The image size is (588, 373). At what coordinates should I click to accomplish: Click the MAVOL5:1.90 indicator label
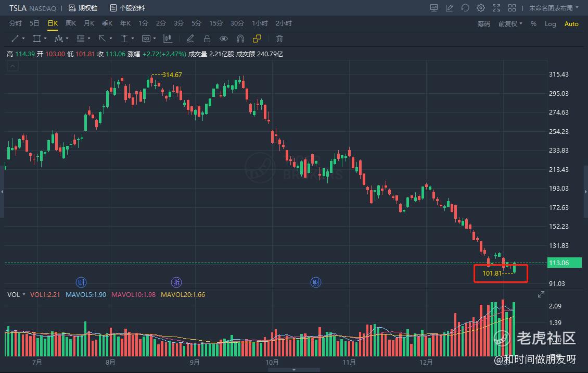tap(86, 294)
